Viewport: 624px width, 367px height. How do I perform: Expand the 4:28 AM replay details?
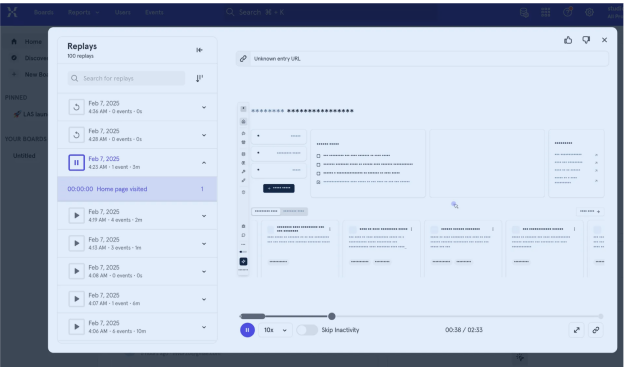204,135
